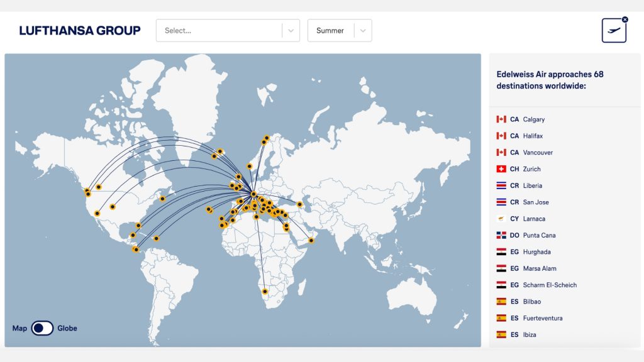
Task: Click the chevron next to Summer
Action: click(363, 31)
